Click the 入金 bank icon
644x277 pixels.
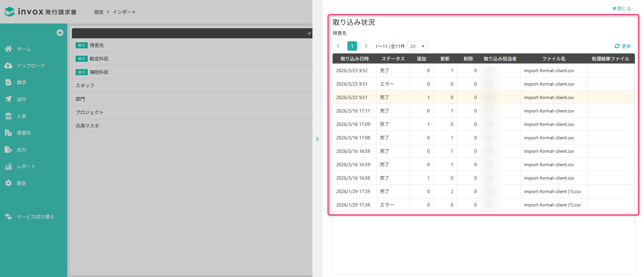point(8,116)
